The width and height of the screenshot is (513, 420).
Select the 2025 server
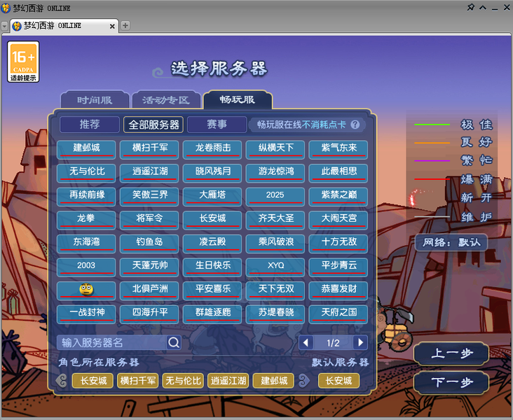click(x=275, y=197)
